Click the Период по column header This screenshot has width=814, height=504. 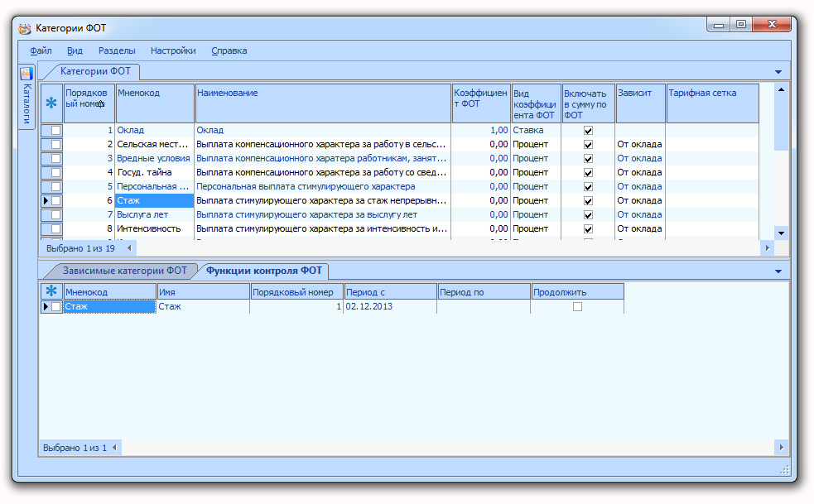click(x=484, y=291)
